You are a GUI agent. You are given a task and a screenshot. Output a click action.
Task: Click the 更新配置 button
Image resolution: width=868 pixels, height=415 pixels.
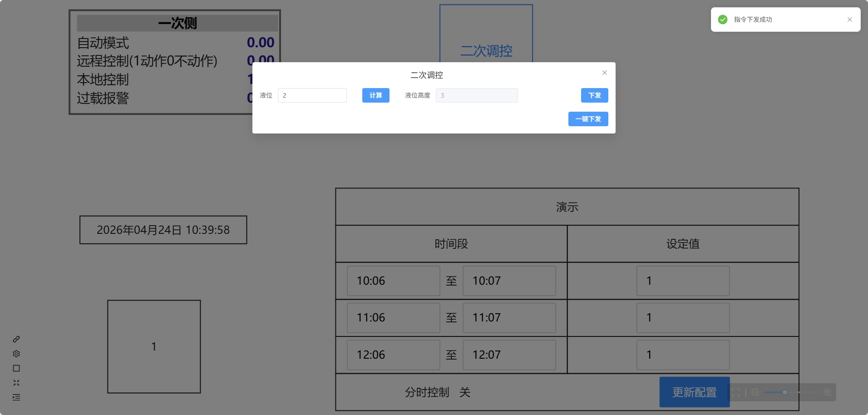click(x=695, y=392)
